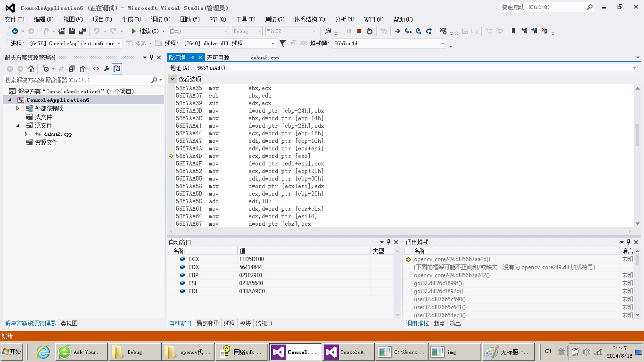The width and height of the screenshot is (644, 362).
Task: Switch to the 断点 tab
Action: point(439,323)
